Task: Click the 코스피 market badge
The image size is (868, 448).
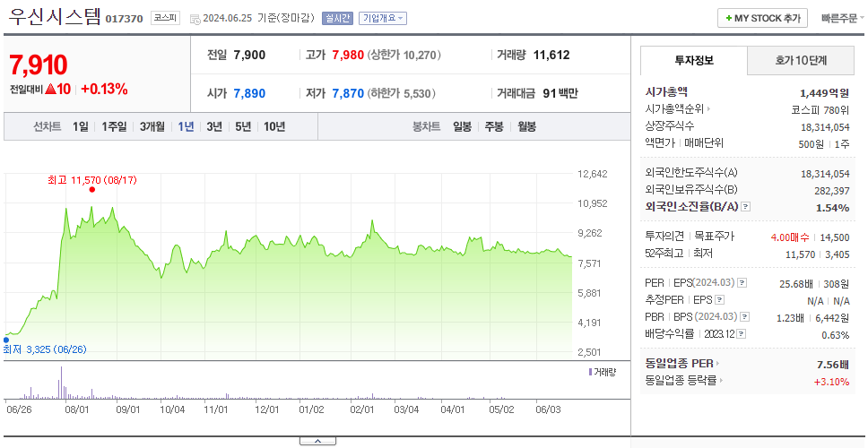Action: pyautogui.click(x=165, y=18)
